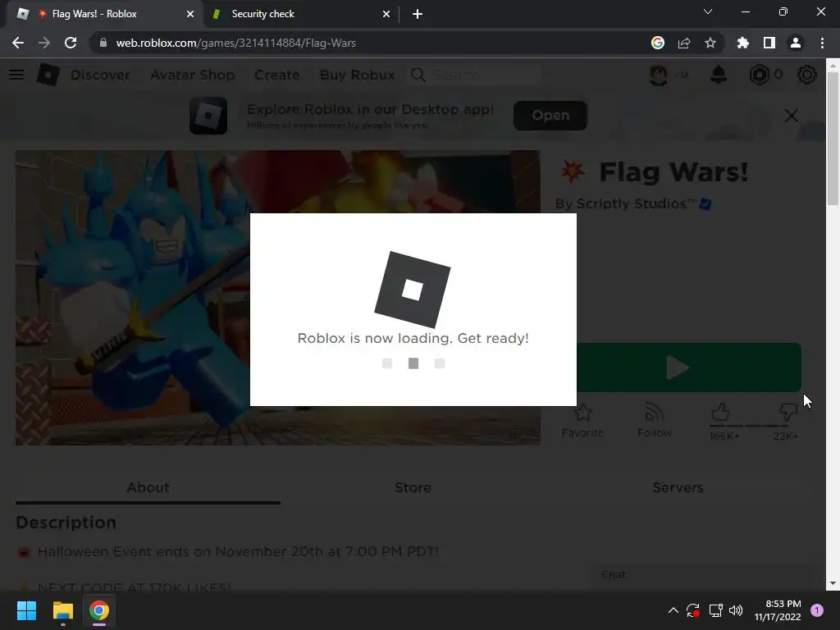Select the Store tab

(x=413, y=487)
